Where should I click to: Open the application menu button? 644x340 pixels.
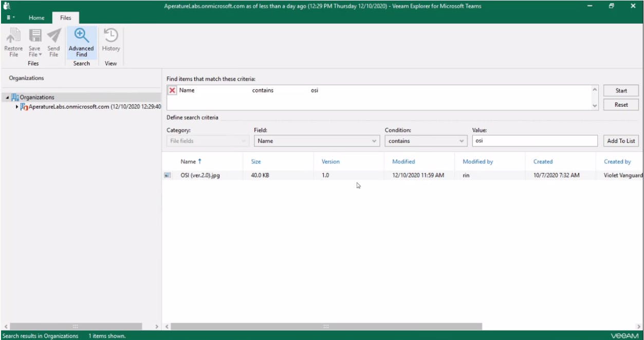coord(11,17)
